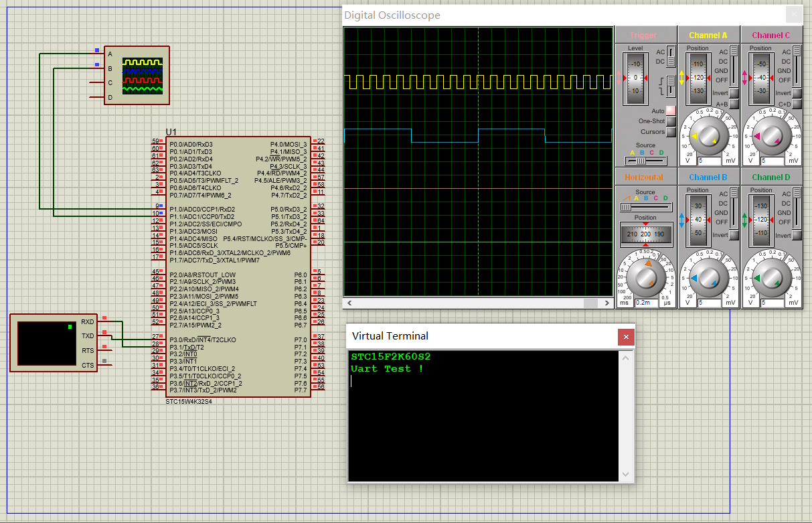Image resolution: width=812 pixels, height=523 pixels.
Task: Toggle Channel A Invert button
Action: pyautogui.click(x=734, y=93)
